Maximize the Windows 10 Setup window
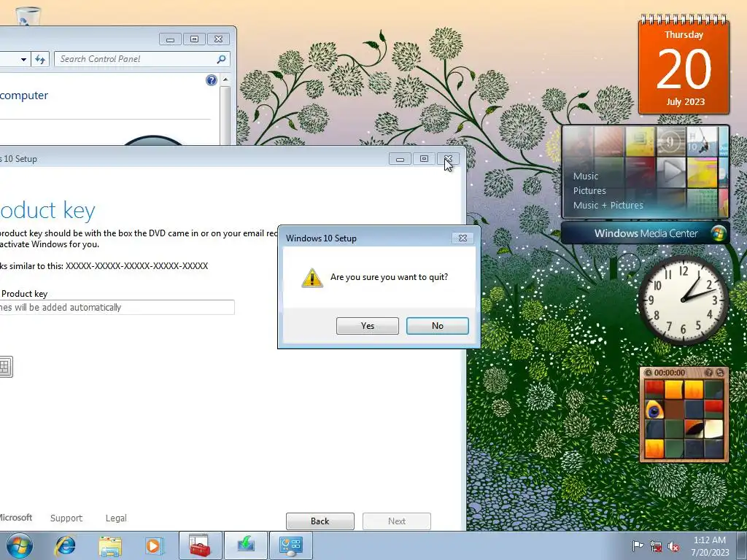Screen dimensions: 747x560 [x=424, y=158]
